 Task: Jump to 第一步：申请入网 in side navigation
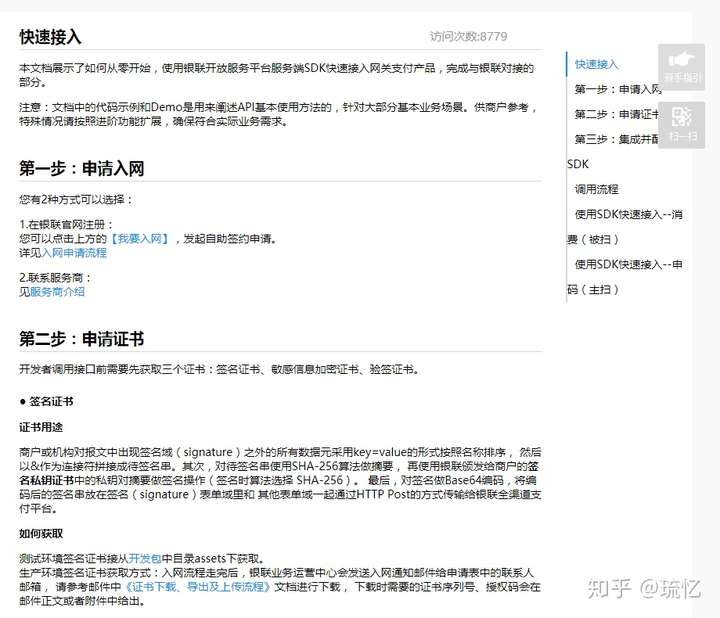[616, 89]
